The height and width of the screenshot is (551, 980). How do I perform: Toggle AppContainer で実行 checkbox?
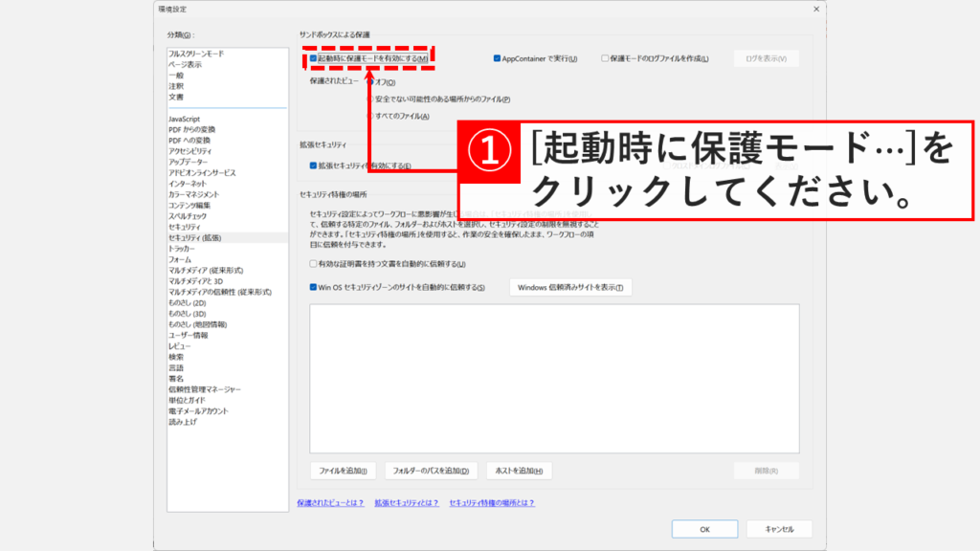(497, 58)
